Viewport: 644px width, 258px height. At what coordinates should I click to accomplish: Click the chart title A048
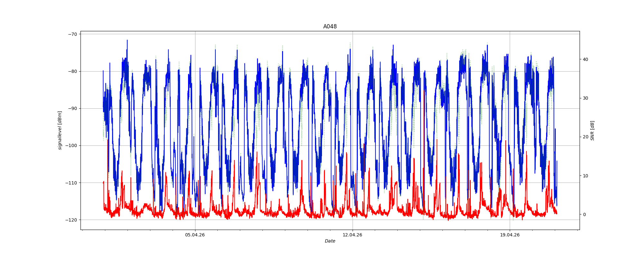point(330,26)
